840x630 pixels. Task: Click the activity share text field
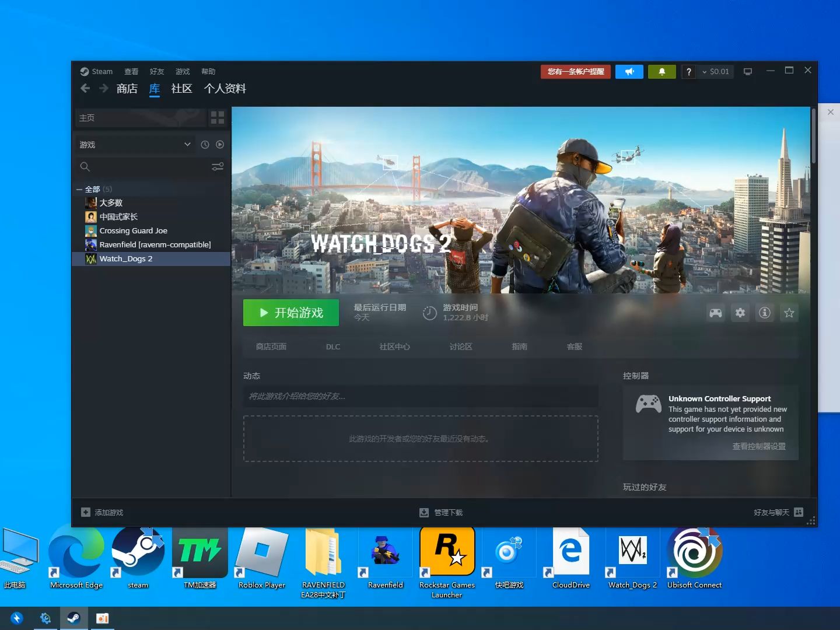tap(421, 396)
